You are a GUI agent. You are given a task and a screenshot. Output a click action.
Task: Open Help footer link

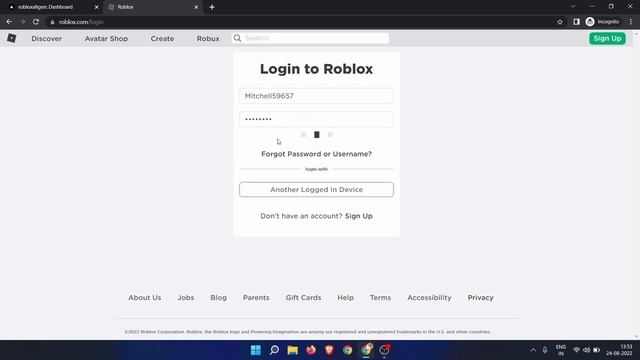click(x=345, y=298)
